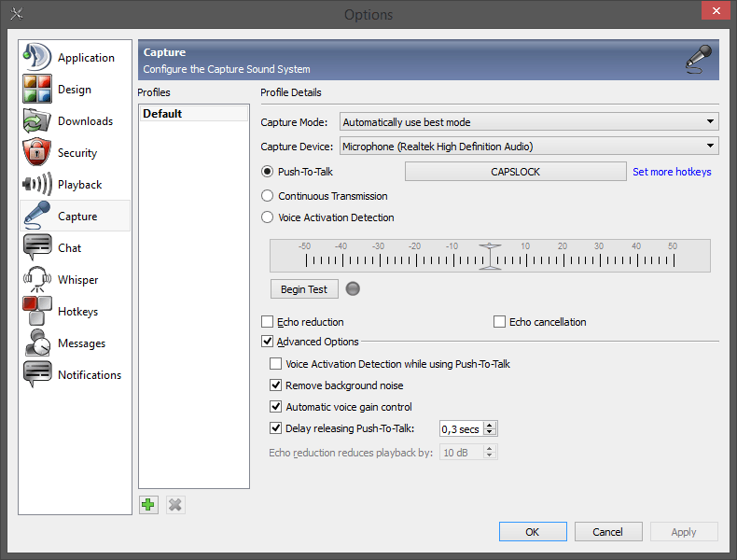Image resolution: width=737 pixels, height=560 pixels.
Task: Select the Whisper headset icon
Action: (x=37, y=279)
